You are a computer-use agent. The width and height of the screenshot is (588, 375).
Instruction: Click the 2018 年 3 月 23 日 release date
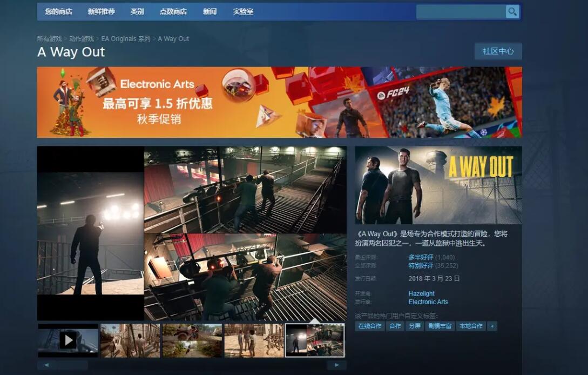[x=434, y=278]
